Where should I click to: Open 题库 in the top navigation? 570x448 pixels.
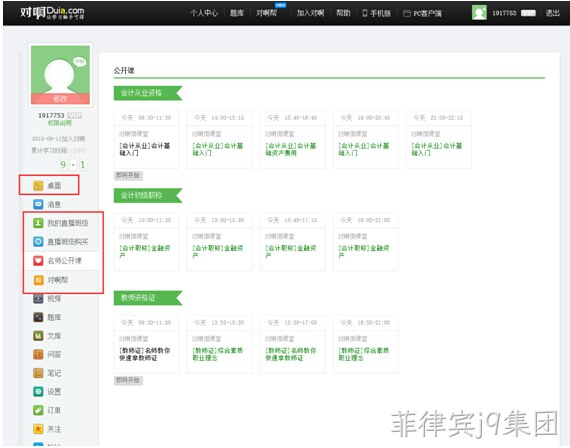click(x=237, y=13)
